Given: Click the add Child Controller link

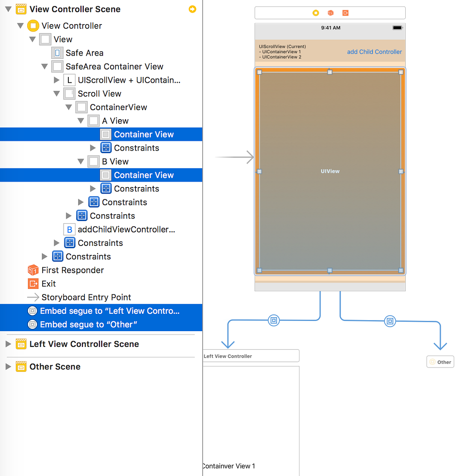Looking at the screenshot, I should click(x=374, y=52).
